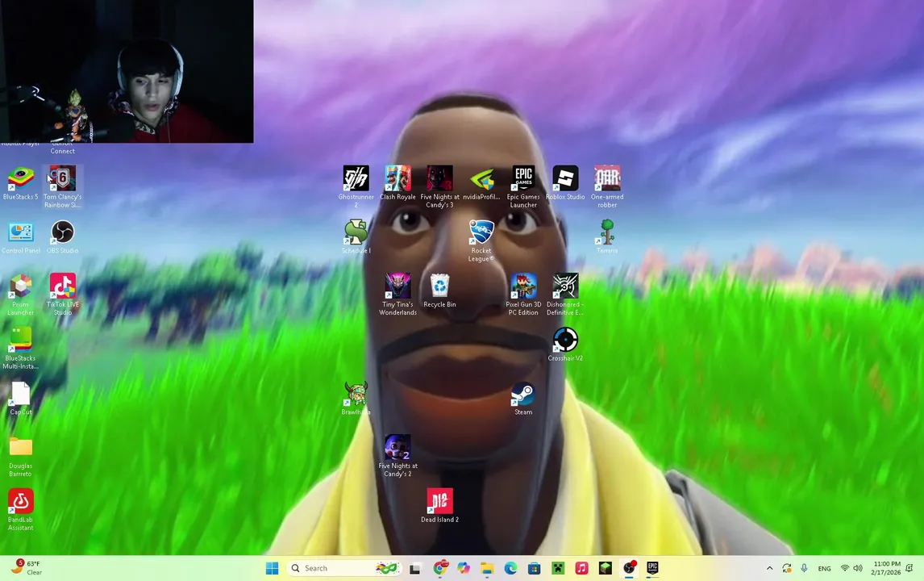Viewport: 924px width, 581px height.
Task: Open the Windows Start menu
Action: point(272,568)
